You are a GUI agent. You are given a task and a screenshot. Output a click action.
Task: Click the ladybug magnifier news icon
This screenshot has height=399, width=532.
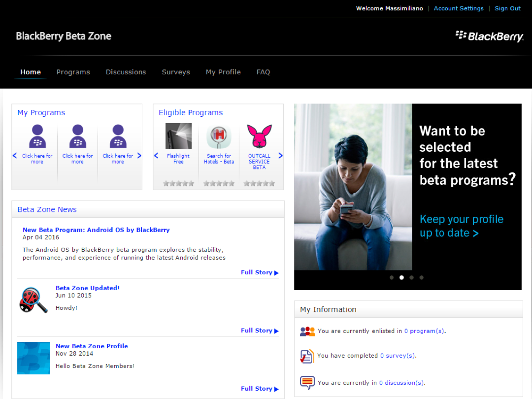point(33,300)
